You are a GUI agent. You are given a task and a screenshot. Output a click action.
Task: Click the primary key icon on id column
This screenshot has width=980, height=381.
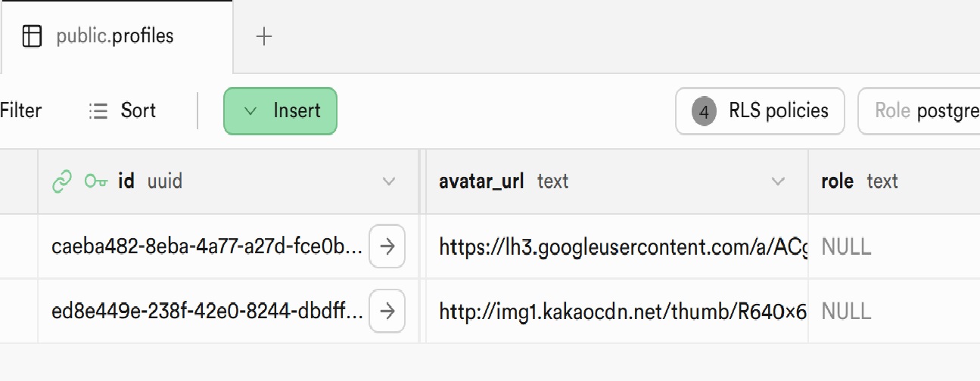(96, 181)
